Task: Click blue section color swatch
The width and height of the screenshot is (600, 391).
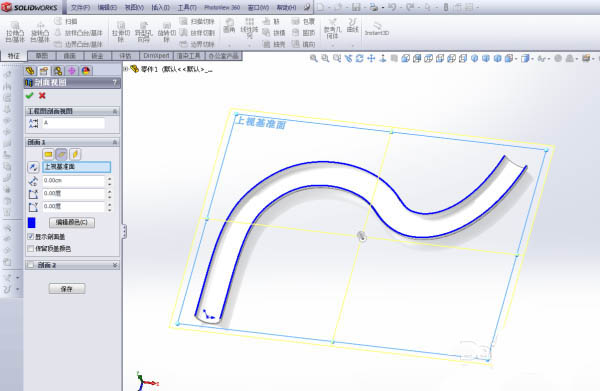Action: [x=32, y=223]
